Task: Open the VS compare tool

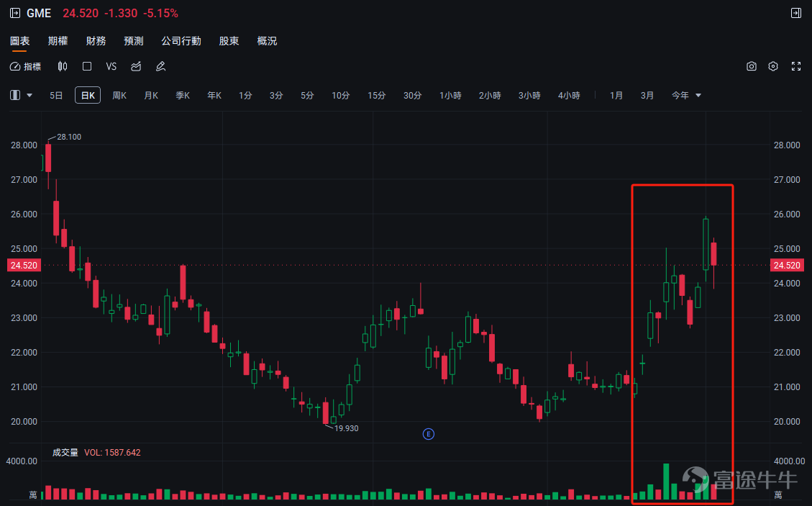Action: tap(111, 66)
